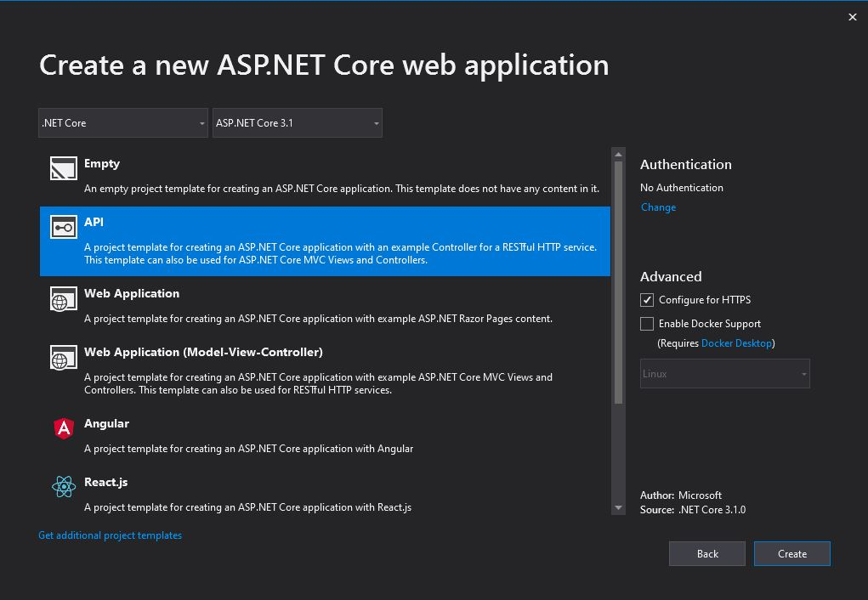Screen dimensions: 868x600
Task: Click the Razor Pages description text
Action: [x=318, y=319]
